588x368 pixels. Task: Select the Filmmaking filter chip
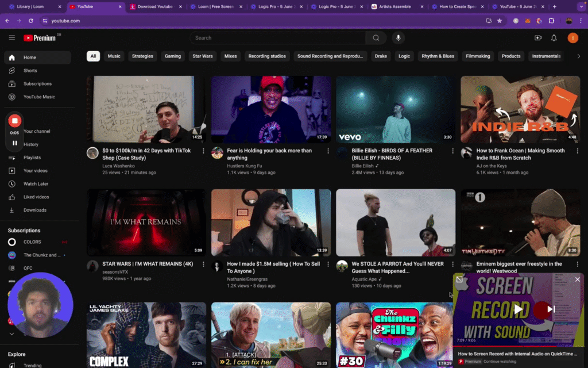point(478,56)
